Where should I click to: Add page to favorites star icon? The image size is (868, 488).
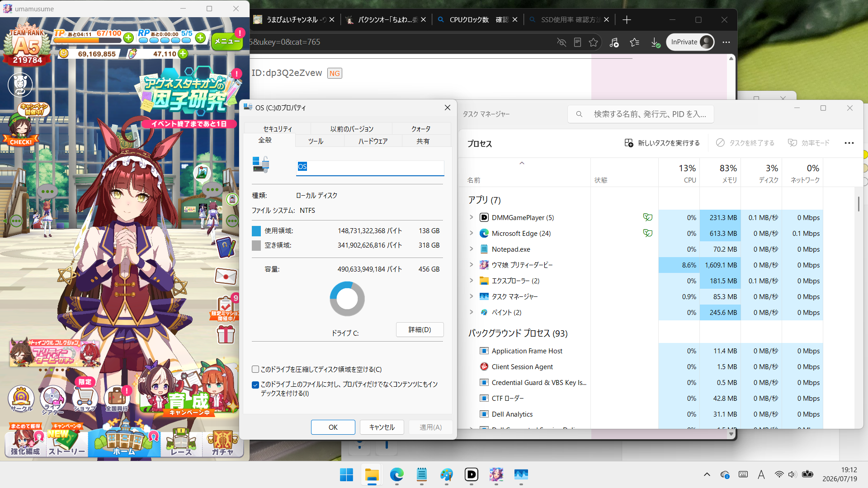pyautogui.click(x=593, y=42)
